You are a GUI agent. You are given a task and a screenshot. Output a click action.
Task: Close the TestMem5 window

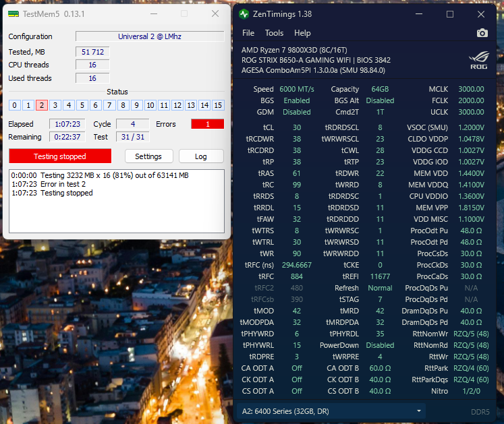(215, 13)
